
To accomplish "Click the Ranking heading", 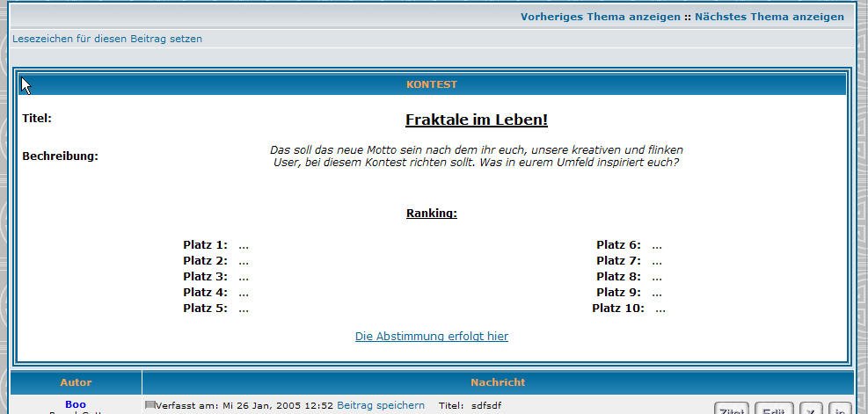I will [x=431, y=214].
